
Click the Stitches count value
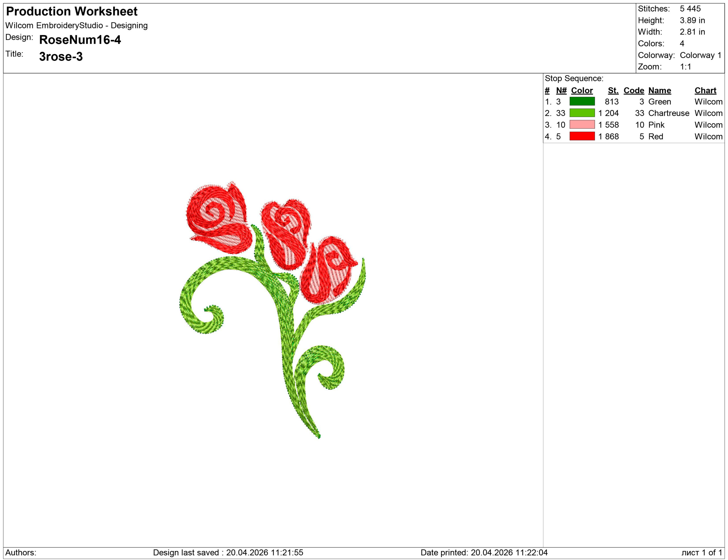[690, 9]
